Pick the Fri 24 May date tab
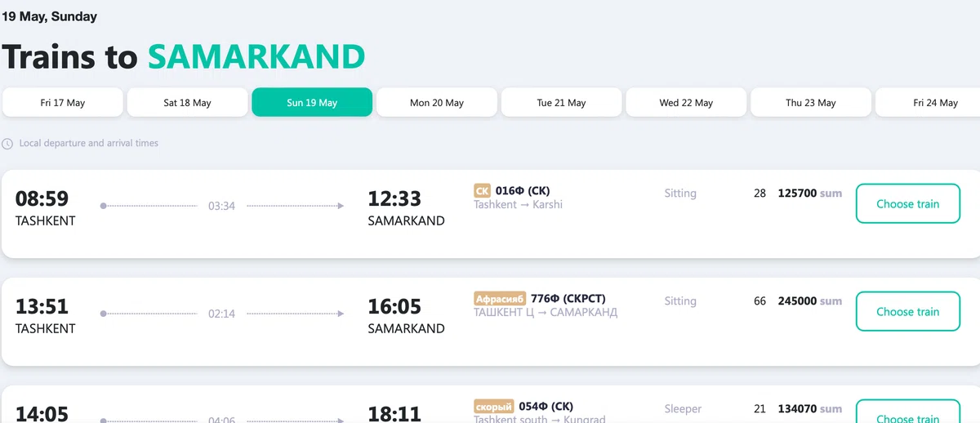The image size is (980, 423). (928, 103)
